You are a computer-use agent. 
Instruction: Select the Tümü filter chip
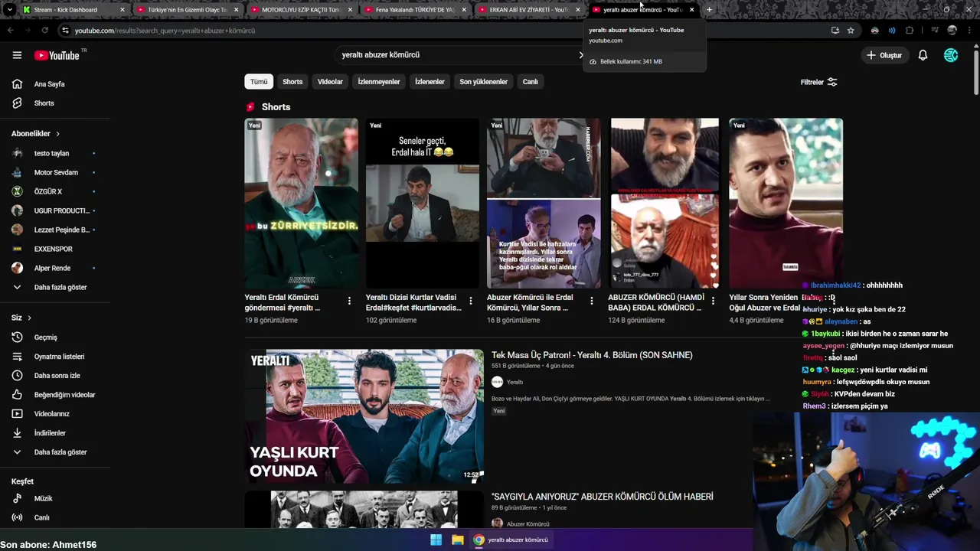tap(259, 82)
